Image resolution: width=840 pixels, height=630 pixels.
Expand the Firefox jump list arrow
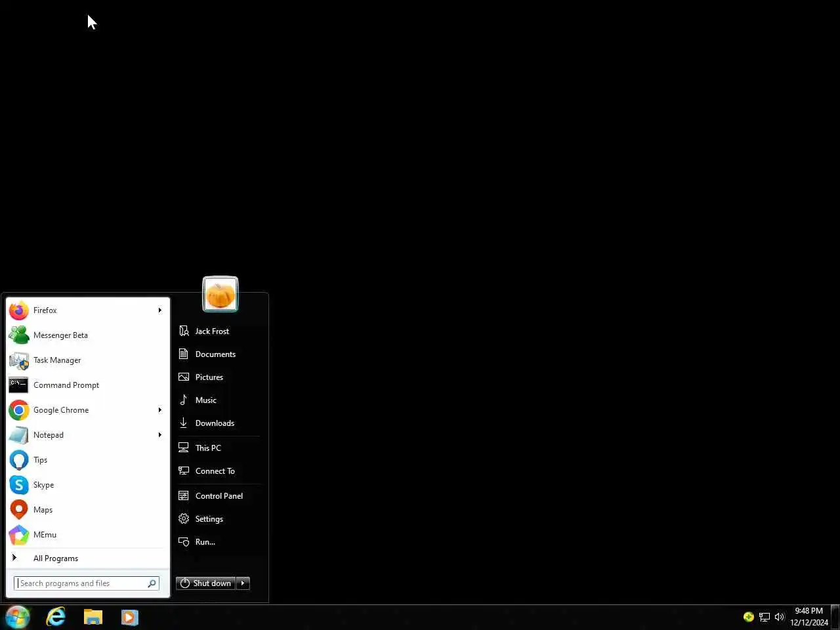click(x=159, y=310)
